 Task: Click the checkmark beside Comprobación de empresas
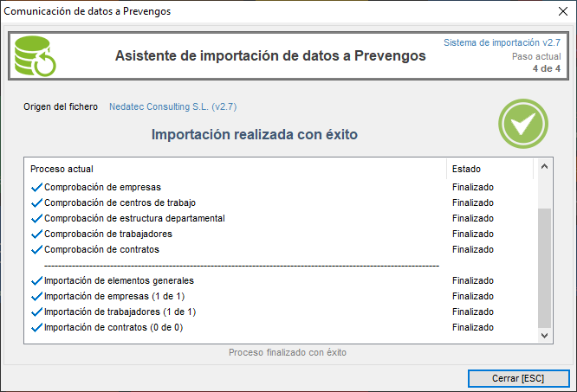click(36, 187)
